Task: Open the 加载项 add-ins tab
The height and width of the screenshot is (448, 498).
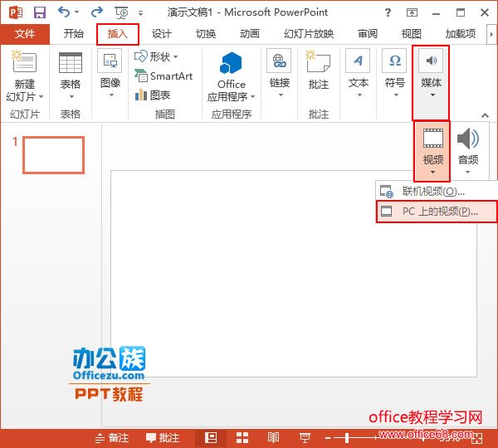Action: pyautogui.click(x=461, y=34)
